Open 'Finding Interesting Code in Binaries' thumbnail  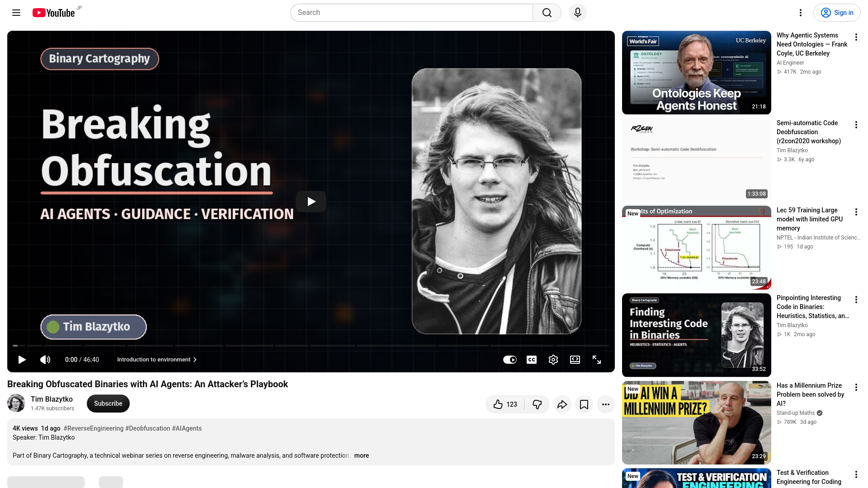697,335
